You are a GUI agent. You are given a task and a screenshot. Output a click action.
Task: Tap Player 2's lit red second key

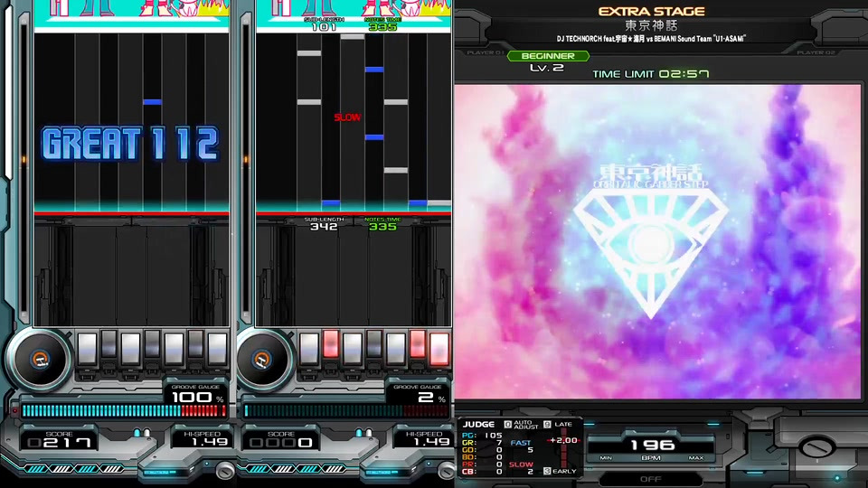pyautogui.click(x=331, y=344)
